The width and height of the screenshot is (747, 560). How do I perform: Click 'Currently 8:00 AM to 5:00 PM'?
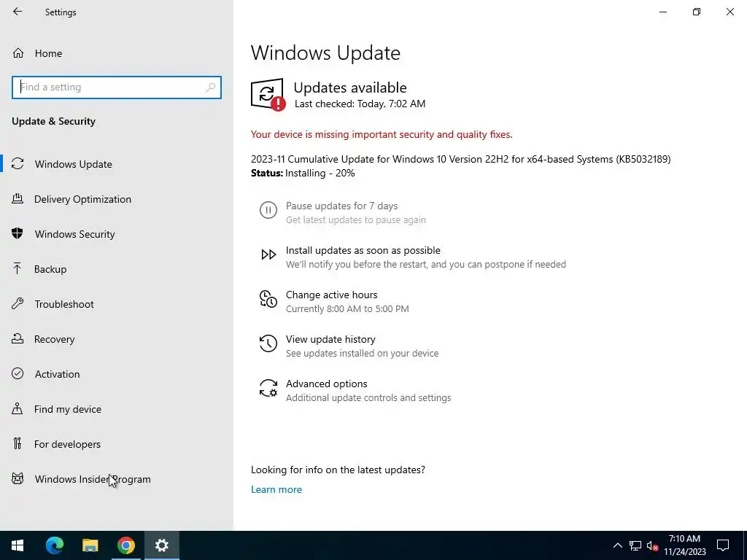pyautogui.click(x=347, y=309)
